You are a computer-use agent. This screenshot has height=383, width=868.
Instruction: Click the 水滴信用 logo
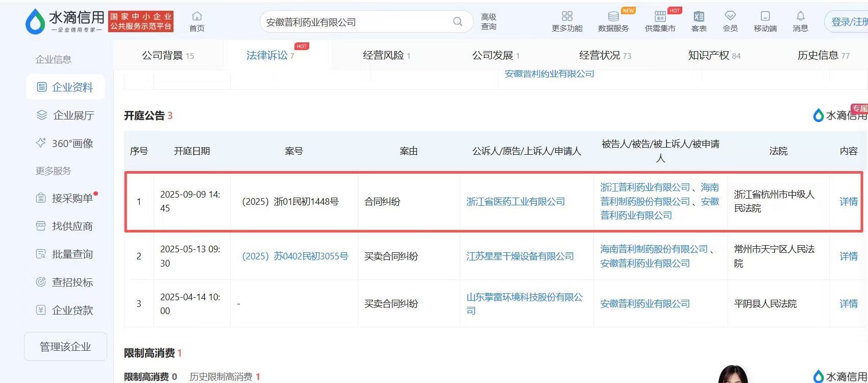click(x=65, y=22)
